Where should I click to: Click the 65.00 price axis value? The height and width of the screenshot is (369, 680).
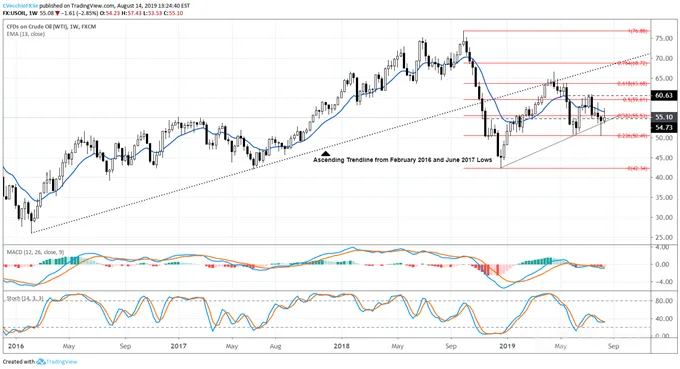point(664,78)
